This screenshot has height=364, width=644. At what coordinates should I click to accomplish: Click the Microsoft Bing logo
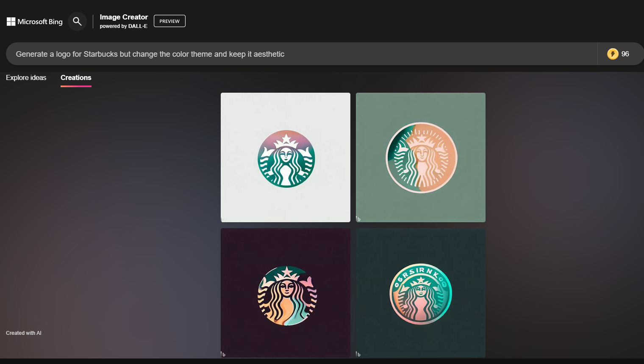tap(35, 22)
